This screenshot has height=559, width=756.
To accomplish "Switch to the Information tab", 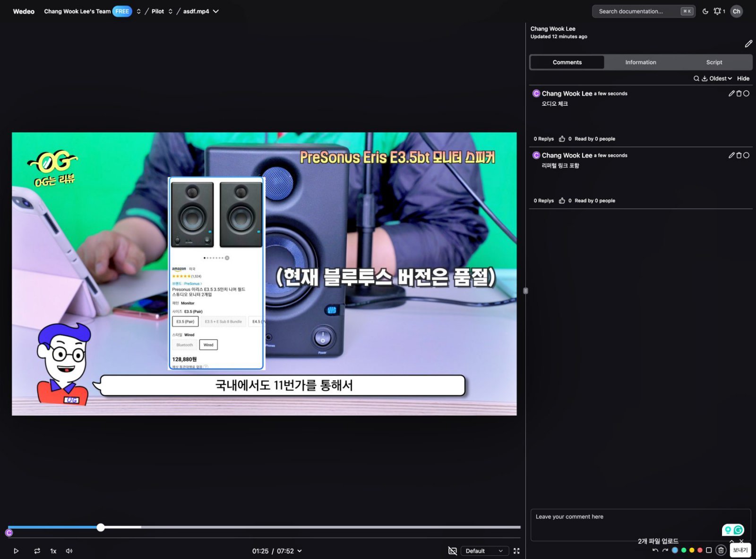I will pos(640,62).
